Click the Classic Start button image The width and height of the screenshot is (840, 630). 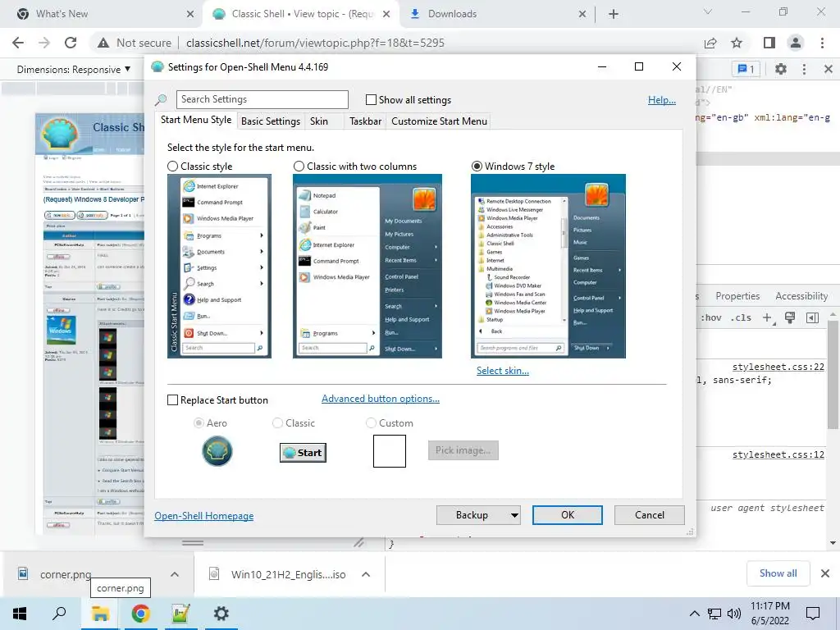(303, 453)
